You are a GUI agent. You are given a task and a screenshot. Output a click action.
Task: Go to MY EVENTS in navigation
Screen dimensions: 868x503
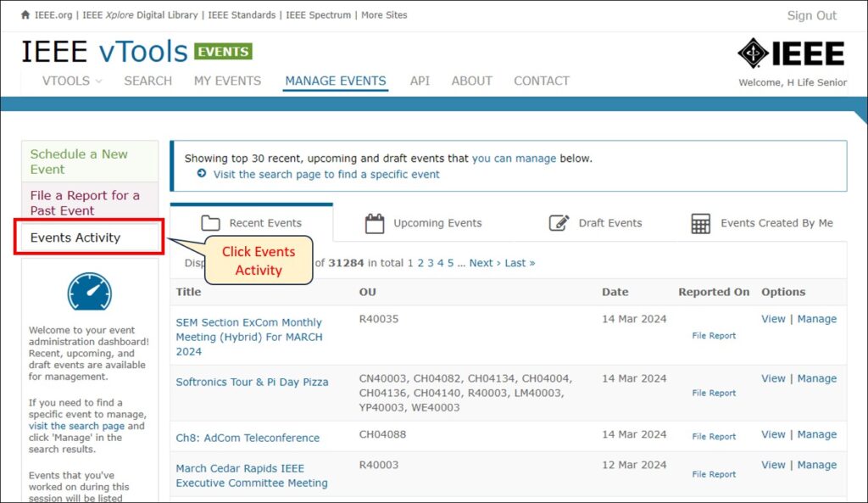227,81
